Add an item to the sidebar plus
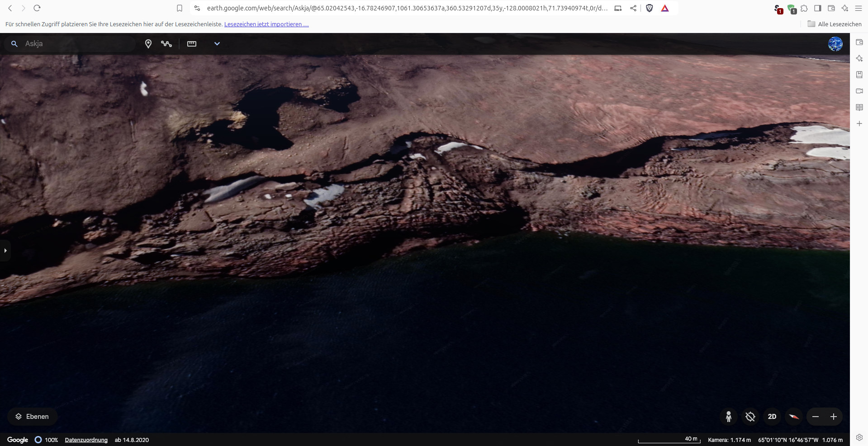 [859, 123]
